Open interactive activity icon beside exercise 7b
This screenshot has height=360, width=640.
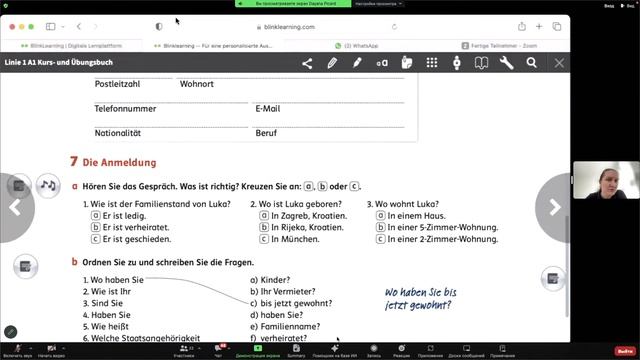click(x=25, y=267)
